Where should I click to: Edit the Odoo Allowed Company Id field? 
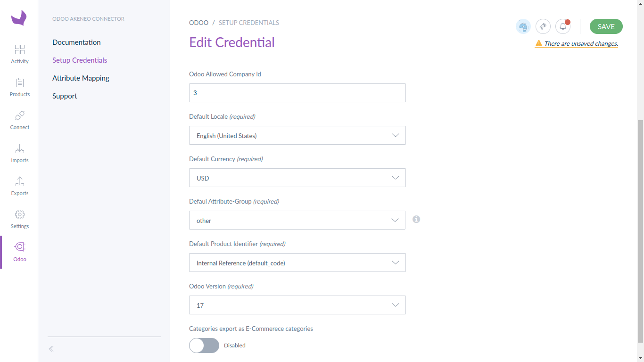pos(297,93)
